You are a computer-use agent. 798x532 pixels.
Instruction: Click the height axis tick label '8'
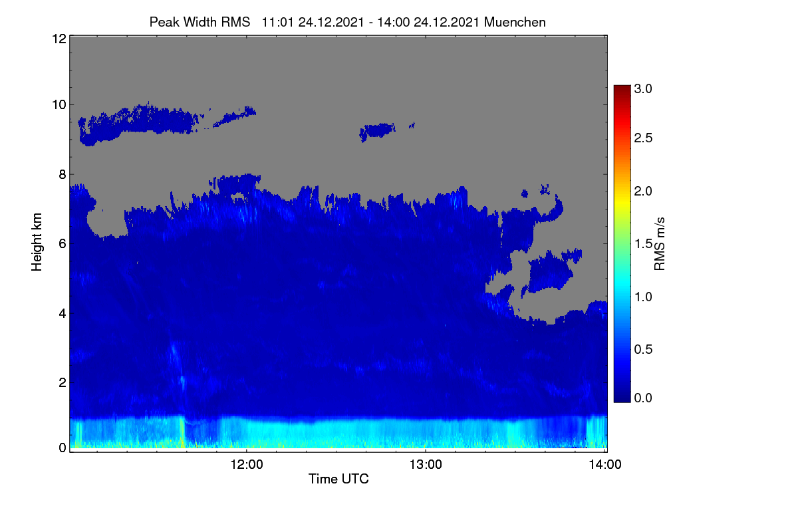pyautogui.click(x=62, y=174)
